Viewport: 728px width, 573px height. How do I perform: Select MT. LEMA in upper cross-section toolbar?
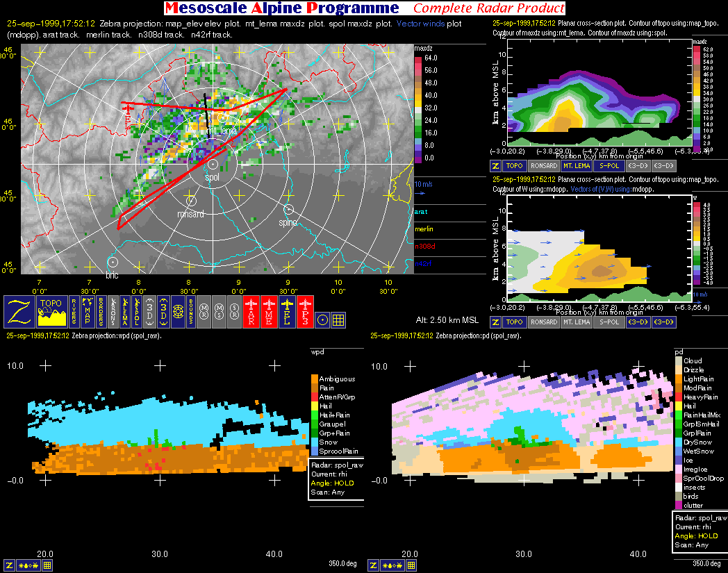(575, 166)
